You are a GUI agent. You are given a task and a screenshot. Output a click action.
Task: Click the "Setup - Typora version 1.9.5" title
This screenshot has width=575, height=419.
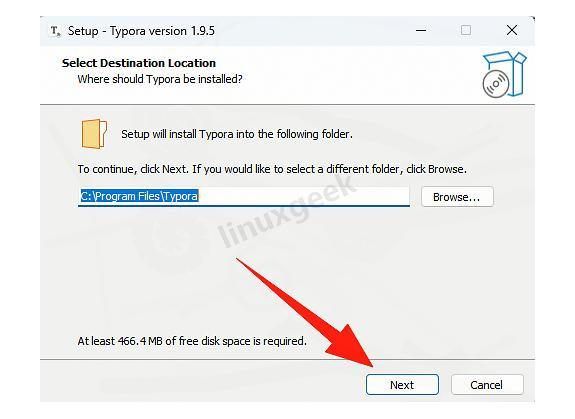tap(141, 31)
